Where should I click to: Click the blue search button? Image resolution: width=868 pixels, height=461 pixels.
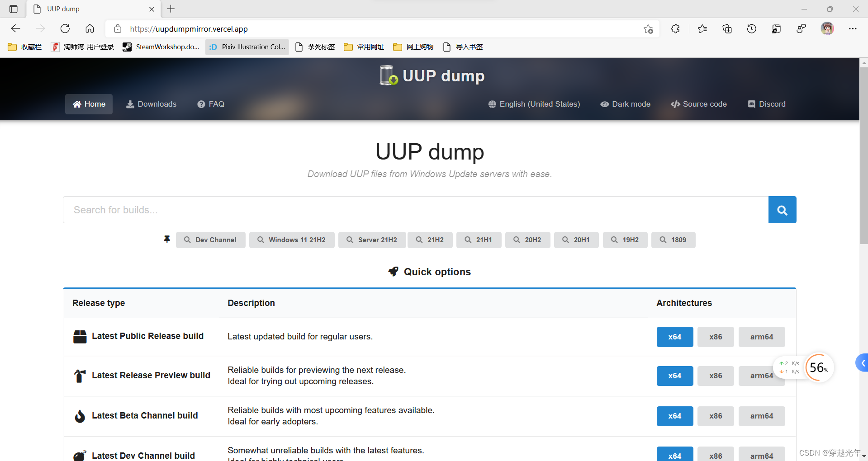click(x=783, y=210)
